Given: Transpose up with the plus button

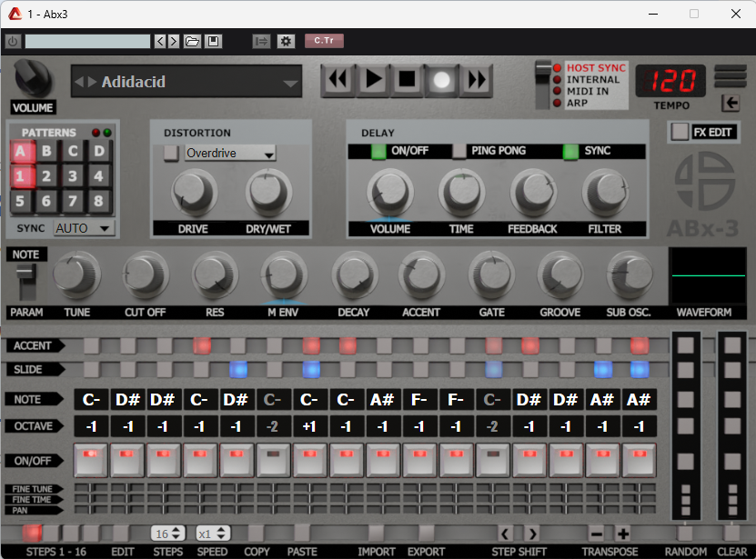Looking at the screenshot, I should [623, 534].
